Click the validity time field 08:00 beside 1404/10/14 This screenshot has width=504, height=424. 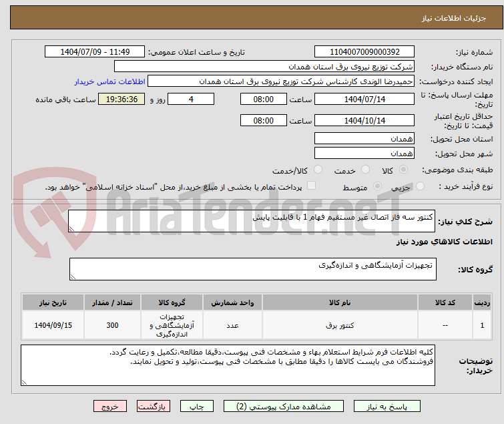(263, 121)
